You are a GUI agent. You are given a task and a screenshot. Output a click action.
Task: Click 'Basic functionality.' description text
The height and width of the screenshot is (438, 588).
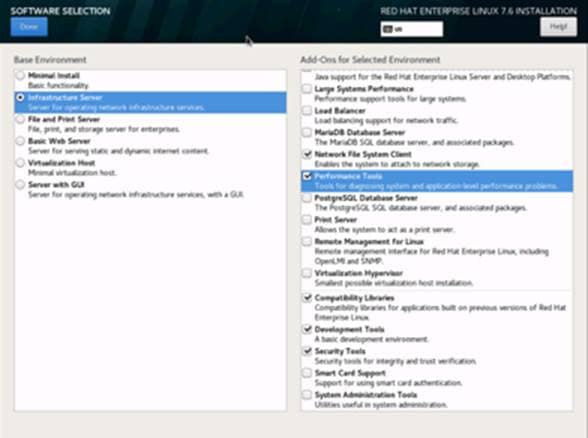(58, 86)
